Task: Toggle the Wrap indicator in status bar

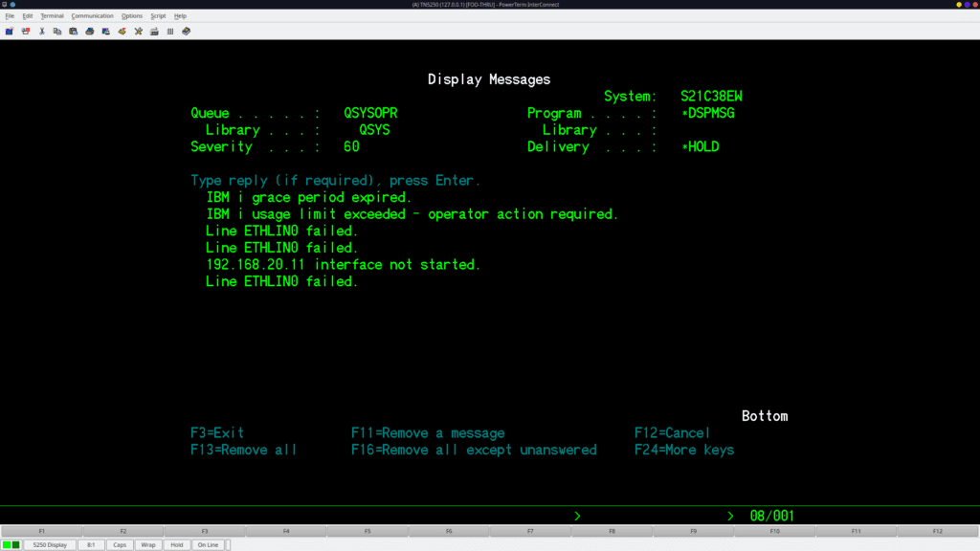Action: click(x=148, y=544)
